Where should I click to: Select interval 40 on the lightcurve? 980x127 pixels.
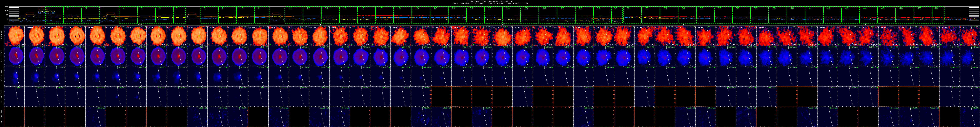(796, 15)
